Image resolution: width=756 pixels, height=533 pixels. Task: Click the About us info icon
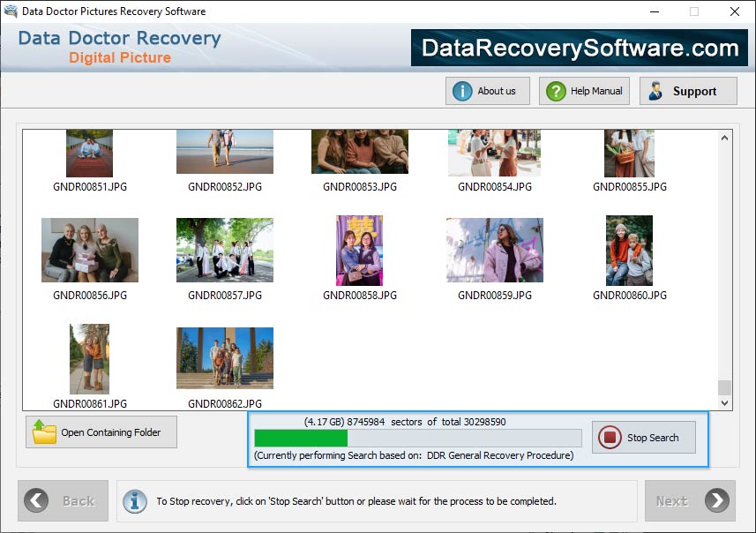463,90
